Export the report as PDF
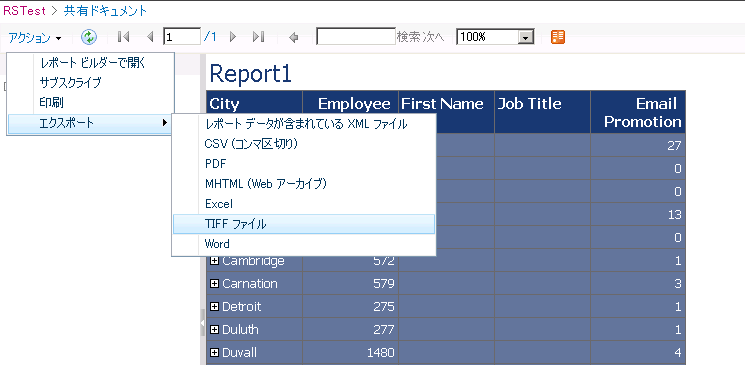This screenshot has height=365, width=745. tap(304, 164)
